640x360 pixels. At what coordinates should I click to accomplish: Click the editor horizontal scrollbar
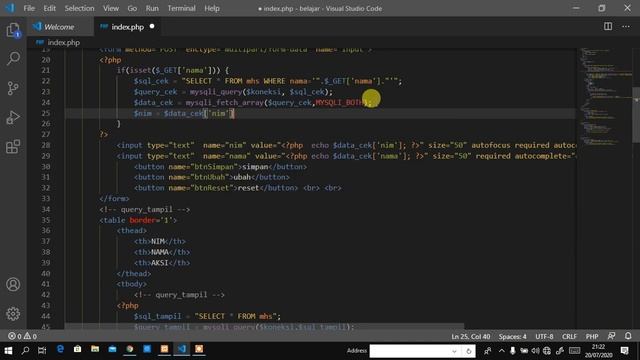pos(264,327)
